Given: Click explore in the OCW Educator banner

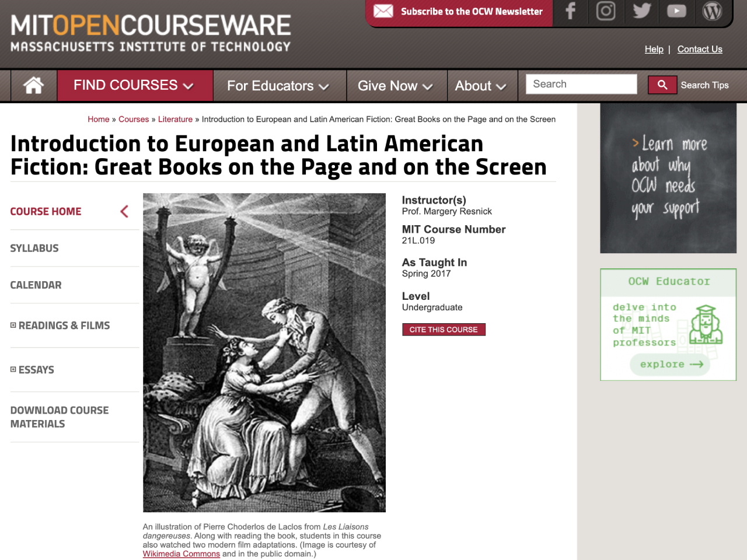Looking at the screenshot, I should pos(671,364).
